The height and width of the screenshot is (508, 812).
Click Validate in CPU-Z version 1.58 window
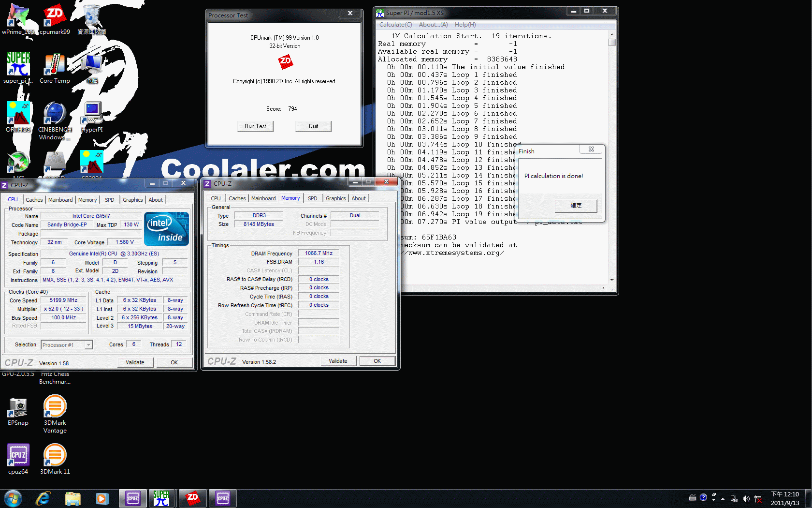[135, 362]
